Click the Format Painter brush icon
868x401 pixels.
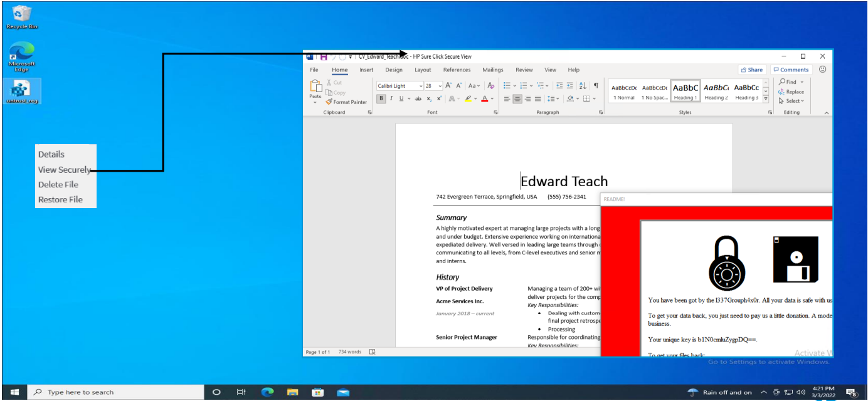point(329,102)
